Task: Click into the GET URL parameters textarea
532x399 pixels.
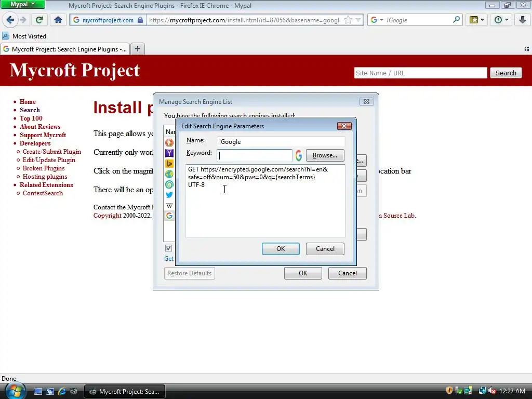Action: 265,201
